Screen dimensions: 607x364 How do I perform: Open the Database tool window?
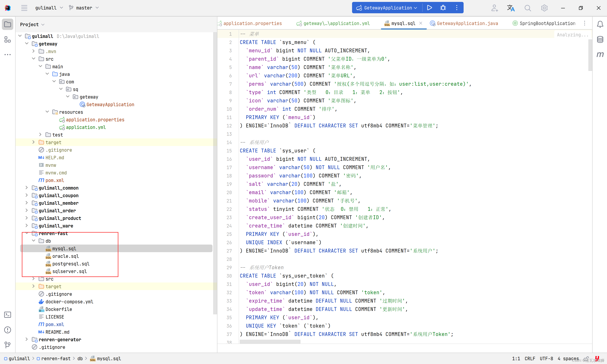tap(600, 39)
